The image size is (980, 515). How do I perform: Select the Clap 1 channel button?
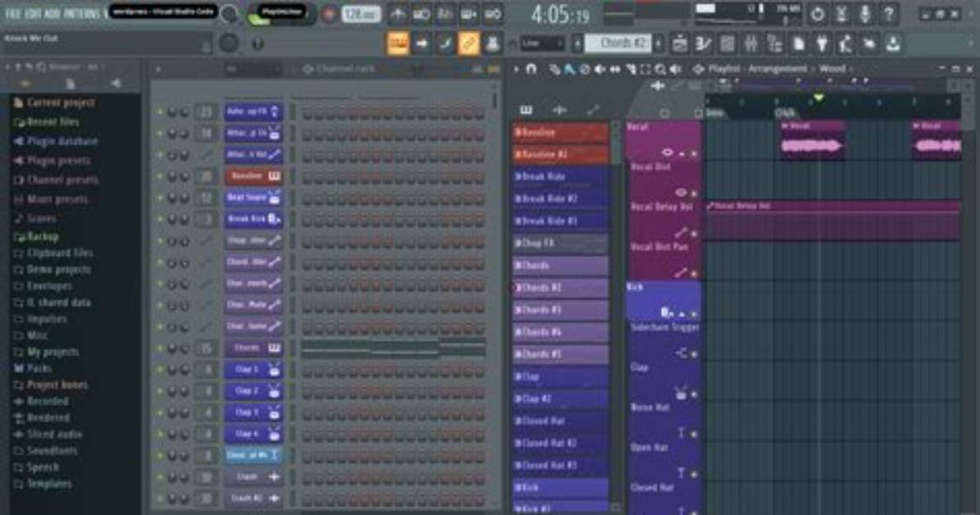[253, 370]
